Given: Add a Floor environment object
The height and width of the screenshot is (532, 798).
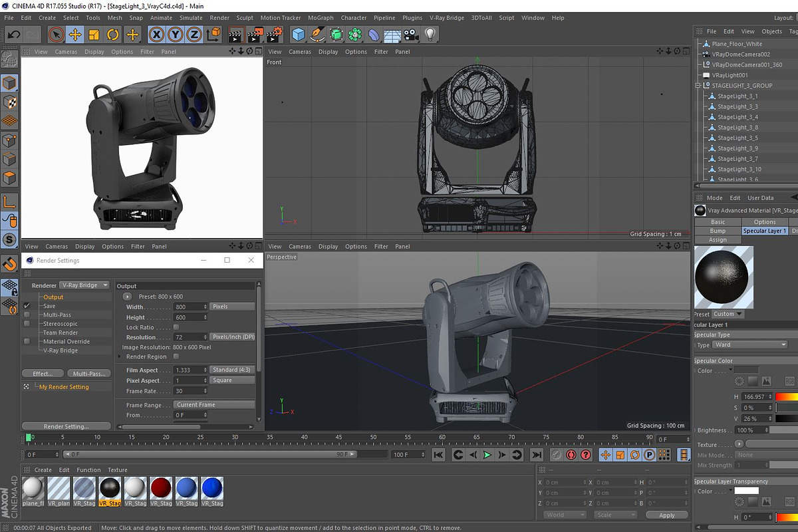Looking at the screenshot, I should [393, 35].
